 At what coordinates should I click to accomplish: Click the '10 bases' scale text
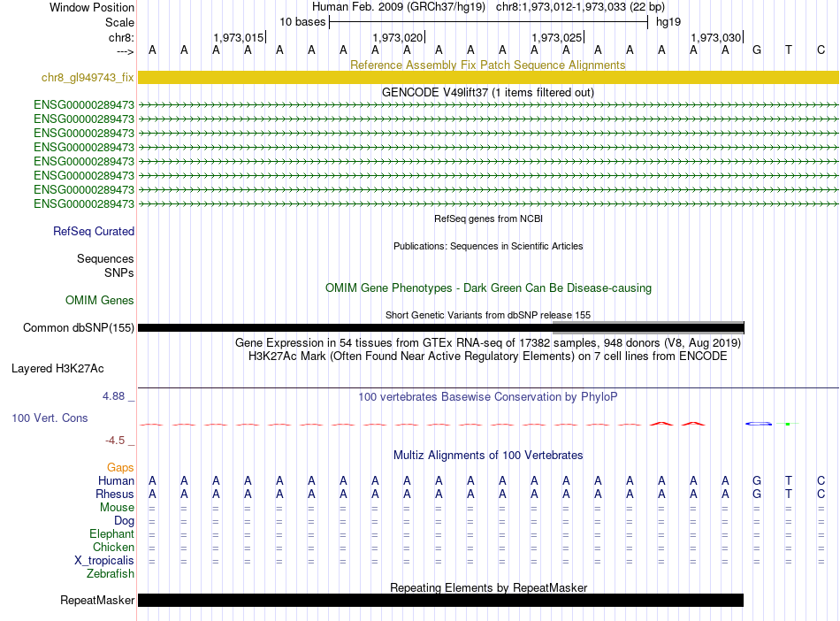click(302, 22)
